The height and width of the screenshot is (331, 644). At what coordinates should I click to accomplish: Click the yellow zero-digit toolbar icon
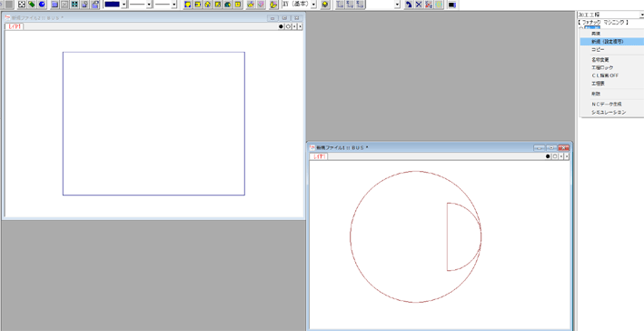coord(439,5)
